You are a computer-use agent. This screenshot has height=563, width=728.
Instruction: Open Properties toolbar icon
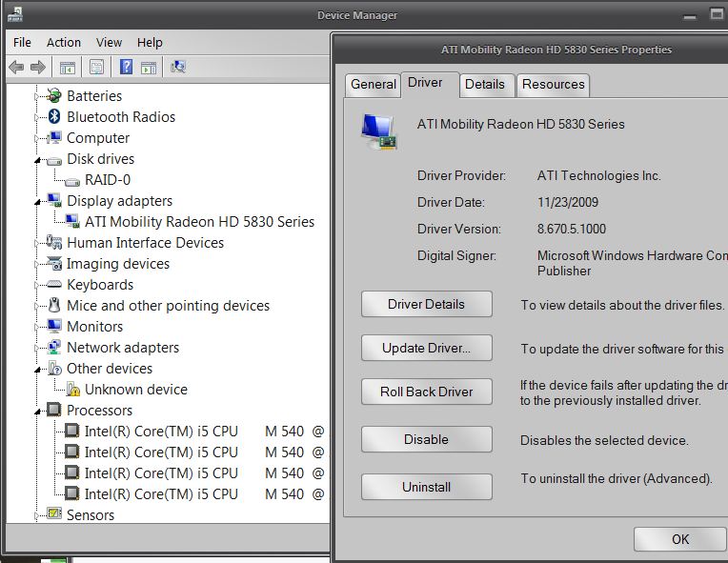tap(96, 68)
